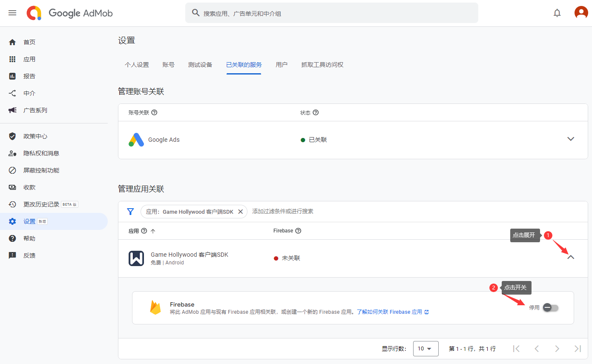Click the reports chart icon

click(x=12, y=76)
